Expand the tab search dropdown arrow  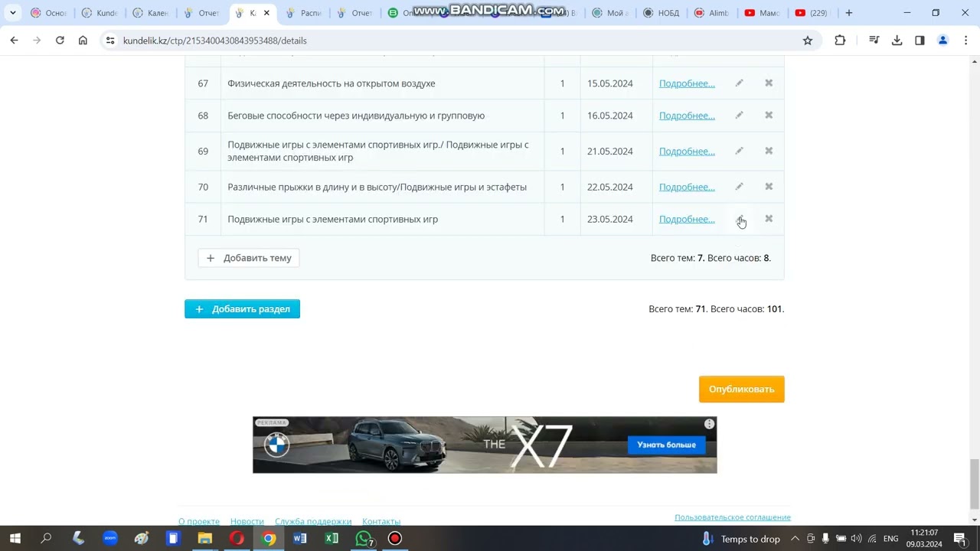tap(13, 13)
